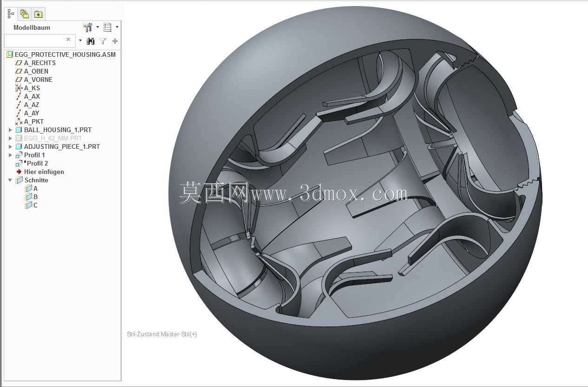This screenshot has width=588, height=387.
Task: Clear the search field with the X
Action: (68, 40)
